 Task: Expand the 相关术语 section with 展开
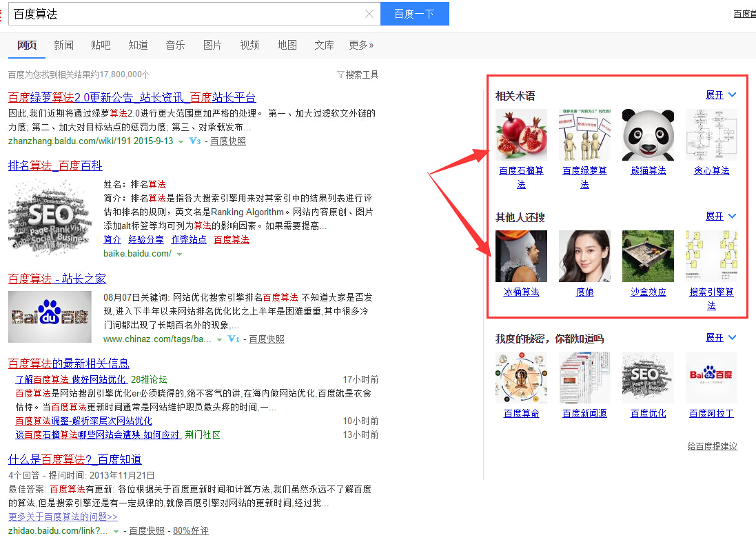click(721, 95)
